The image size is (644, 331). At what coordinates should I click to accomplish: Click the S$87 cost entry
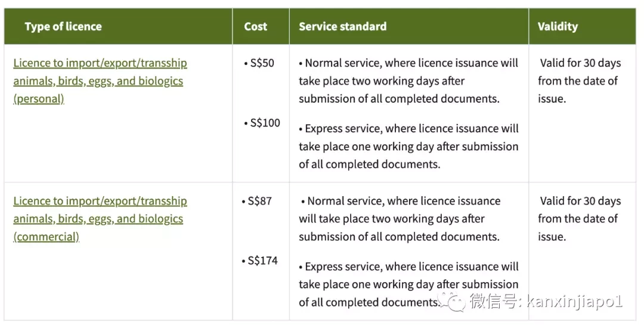[256, 201]
